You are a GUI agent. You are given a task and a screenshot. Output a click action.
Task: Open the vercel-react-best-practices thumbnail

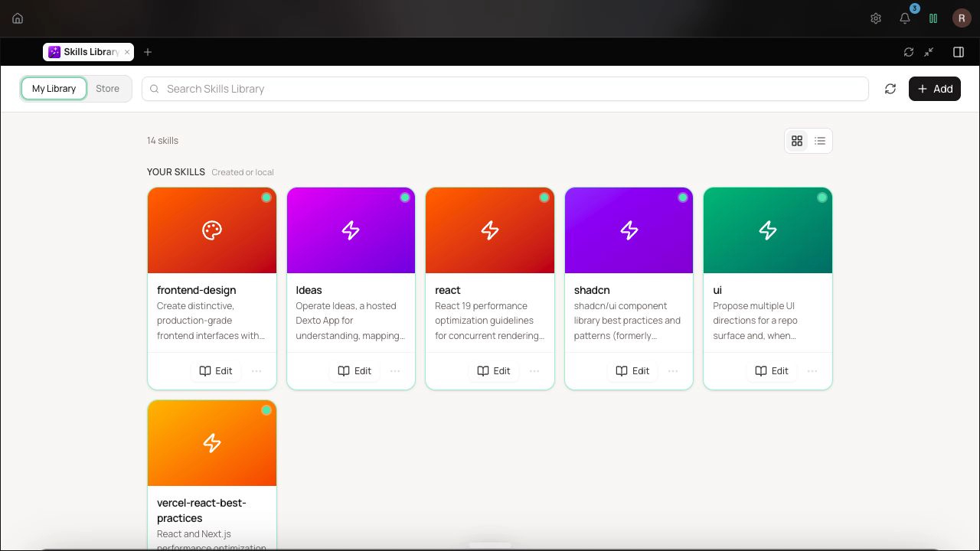coord(212,443)
